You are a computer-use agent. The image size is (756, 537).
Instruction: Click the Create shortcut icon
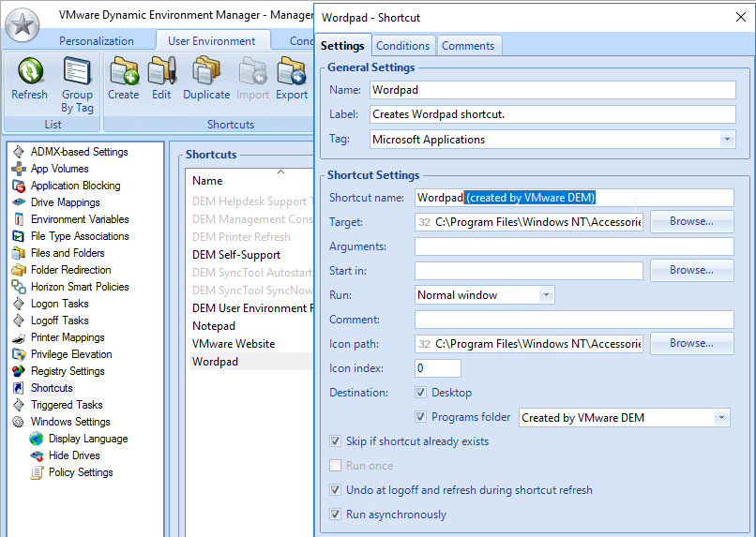[x=124, y=71]
